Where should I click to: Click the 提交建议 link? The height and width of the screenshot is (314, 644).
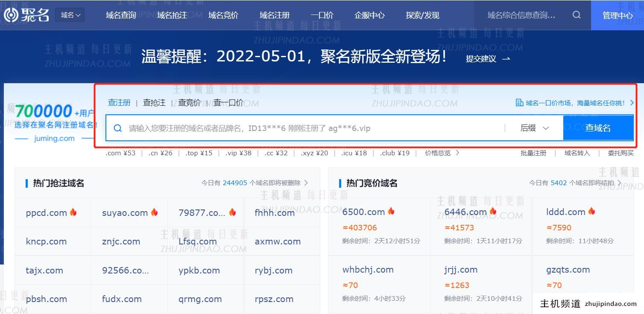pos(481,59)
